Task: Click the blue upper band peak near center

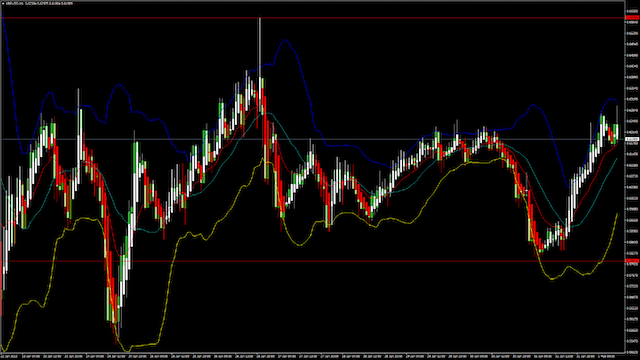Action: (x=285, y=40)
